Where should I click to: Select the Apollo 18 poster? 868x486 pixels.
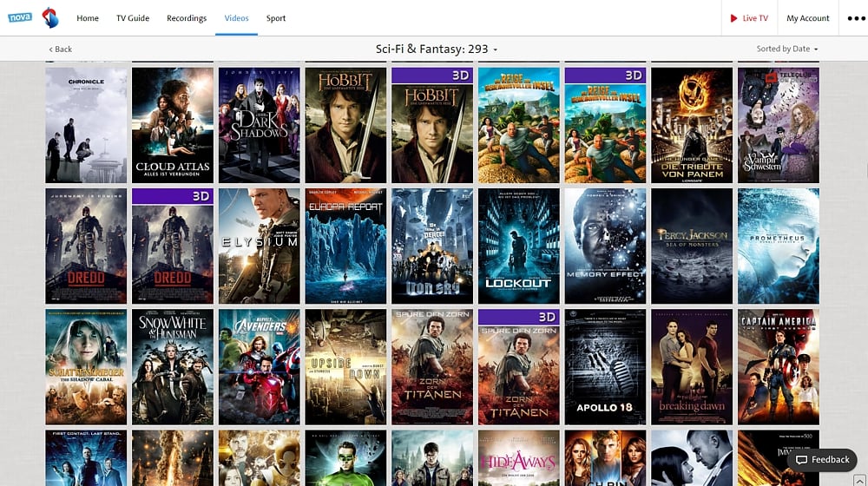click(605, 366)
